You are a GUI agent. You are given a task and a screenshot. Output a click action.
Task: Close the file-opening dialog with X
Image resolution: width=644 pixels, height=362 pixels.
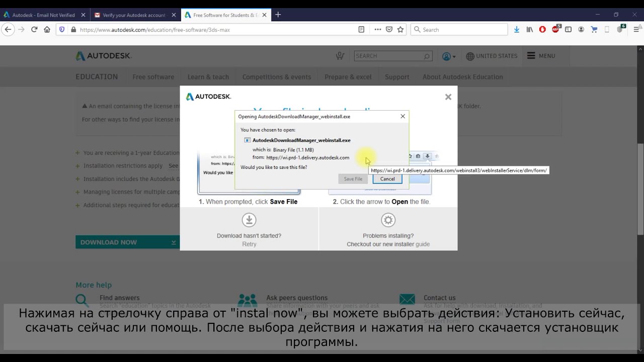pyautogui.click(x=403, y=116)
